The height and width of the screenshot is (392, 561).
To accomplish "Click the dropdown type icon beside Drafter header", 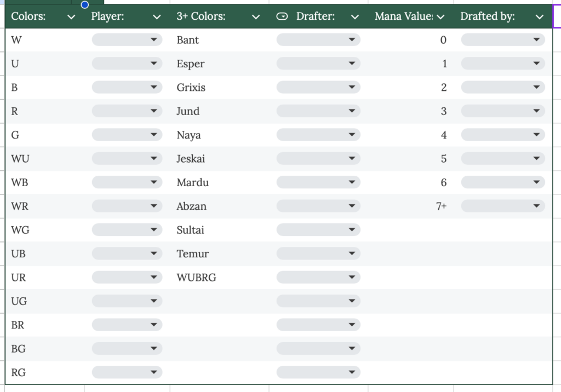I will coord(282,16).
